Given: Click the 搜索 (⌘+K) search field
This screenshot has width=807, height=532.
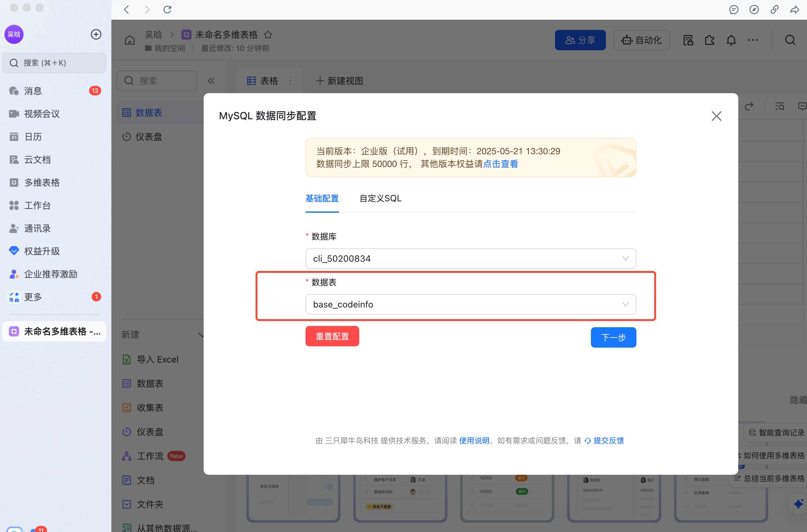Looking at the screenshot, I should click(54, 63).
